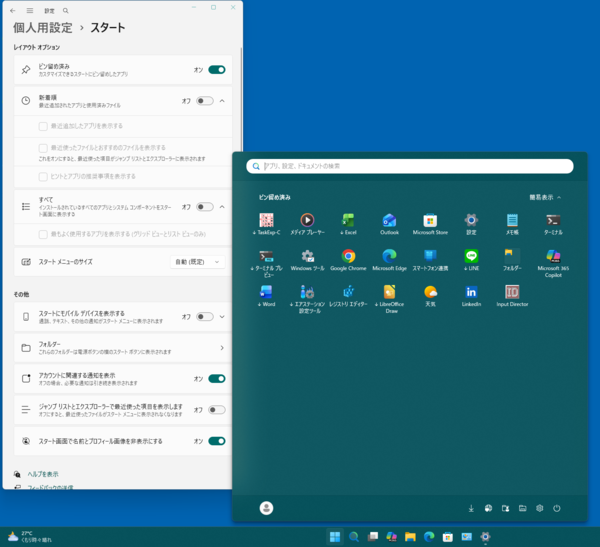
Task: Click the Windows Start button on taskbar
Action: pos(335,537)
